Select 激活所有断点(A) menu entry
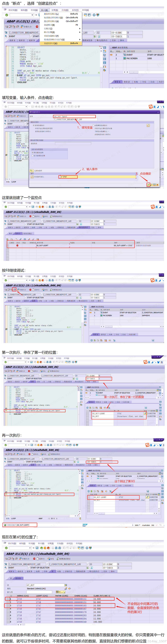167x644 pixels. 61,21
